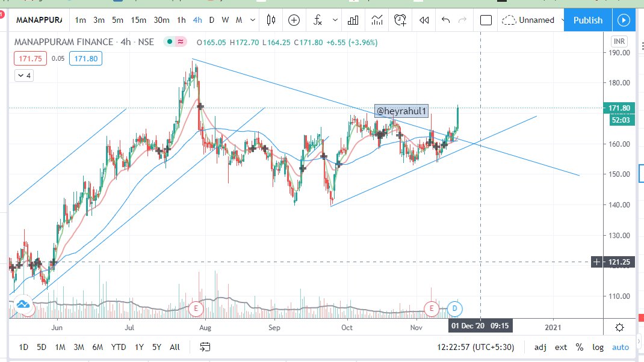This screenshot has height=362, width=644.
Task: Undo the last action
Action: (x=445, y=20)
